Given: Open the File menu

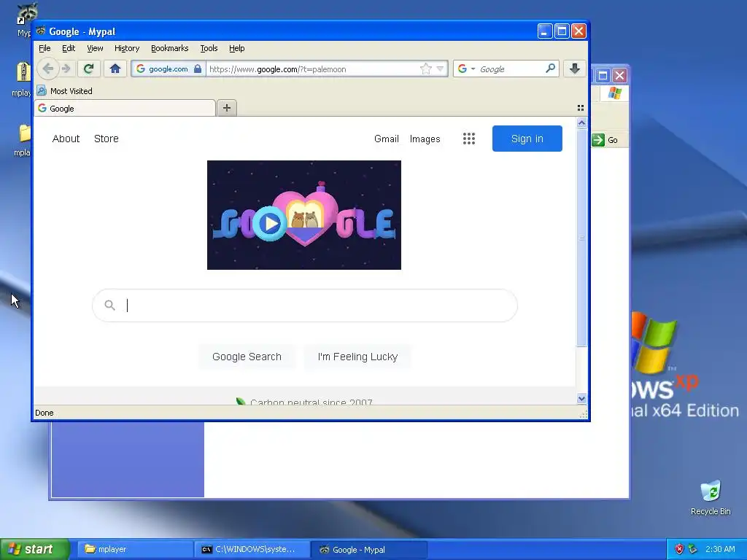Looking at the screenshot, I should [44, 48].
